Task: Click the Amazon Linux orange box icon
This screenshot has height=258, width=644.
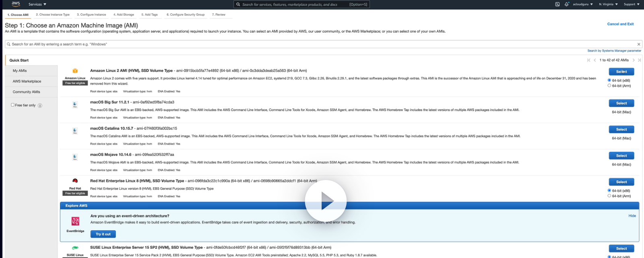Action: [x=75, y=71]
